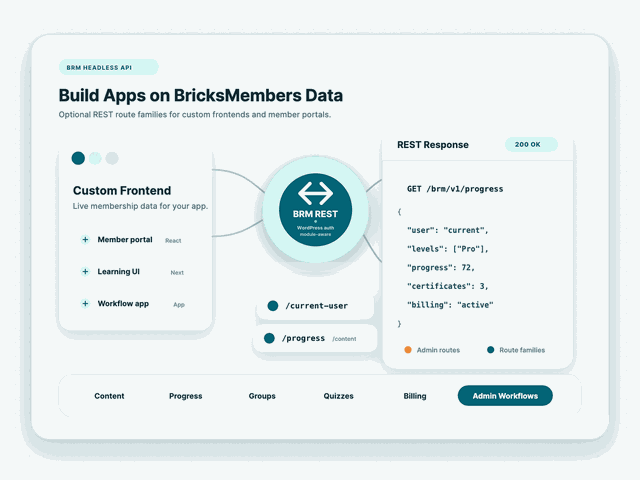Viewport: 640px width, 480px height.
Task: Click the Custom Frontend heading
Action: [122, 191]
